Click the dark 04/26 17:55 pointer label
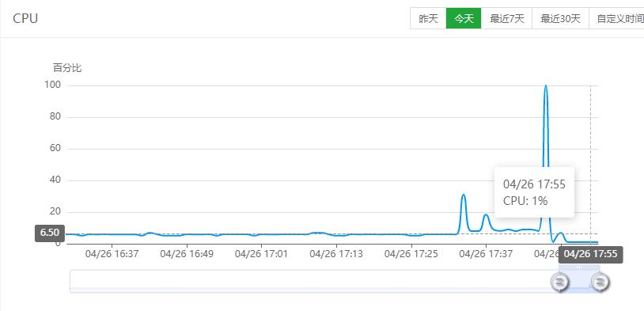Viewport: 644px width, 311px height. (591, 254)
